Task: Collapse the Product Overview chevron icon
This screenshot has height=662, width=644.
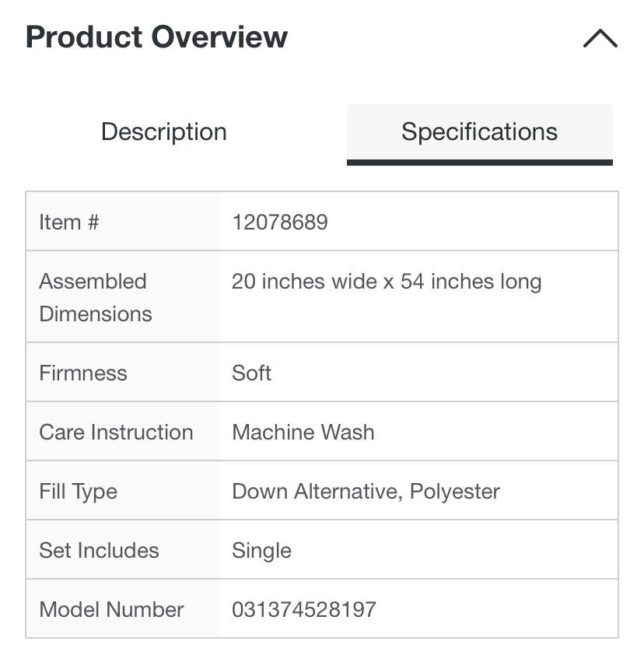Action: coord(600,38)
